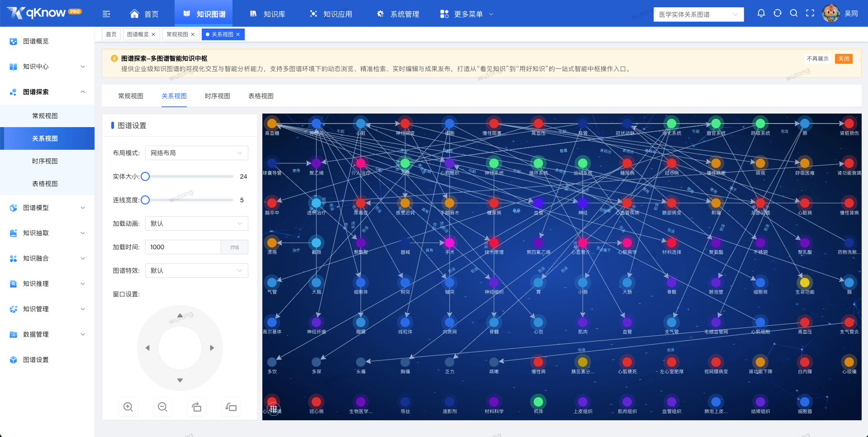Click the 不再展示 link

coord(818,59)
